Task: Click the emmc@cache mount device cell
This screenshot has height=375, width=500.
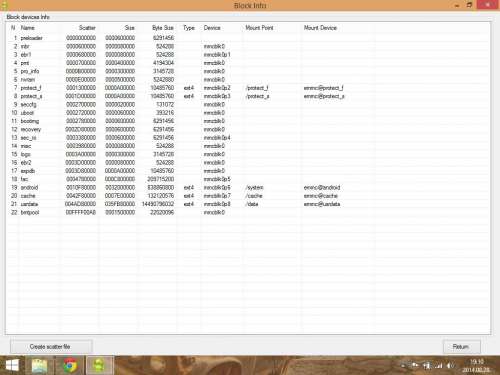Action: [x=320, y=196]
